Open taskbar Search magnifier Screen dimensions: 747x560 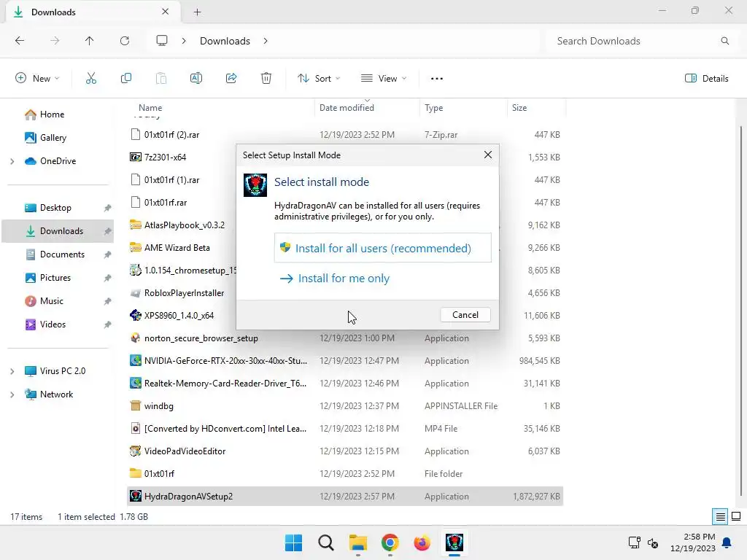(x=326, y=542)
